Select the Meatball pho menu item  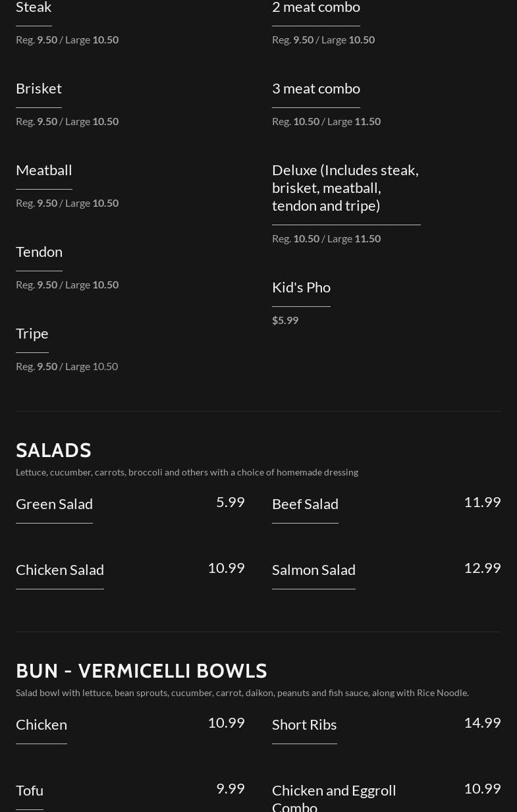[44, 170]
